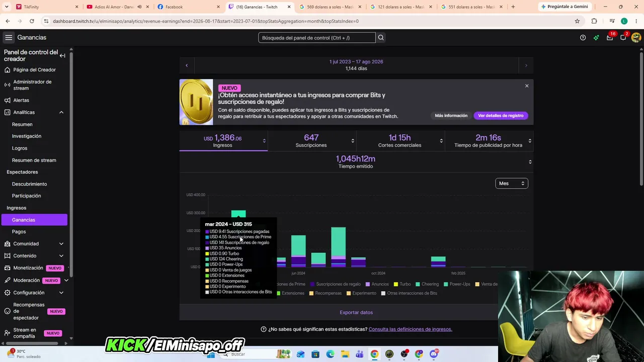Dismiss the NUEVO Bits promo banner
The image size is (644, 362).
click(527, 86)
